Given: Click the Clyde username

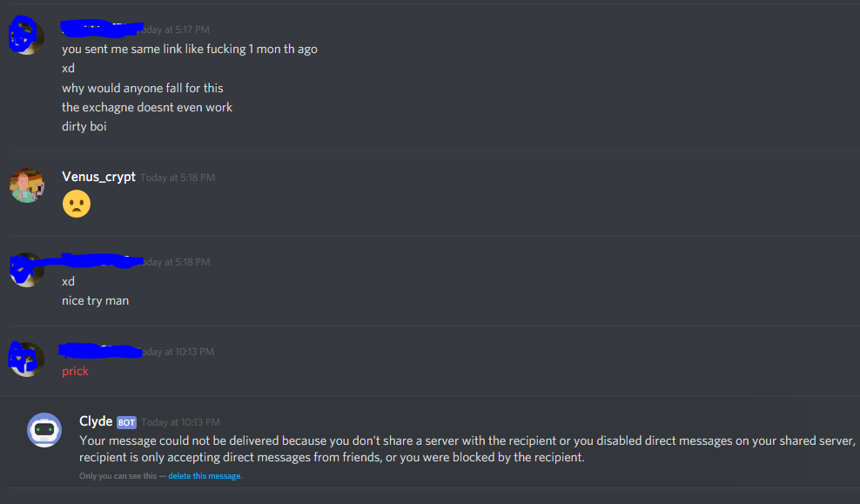Looking at the screenshot, I should (x=96, y=421).
